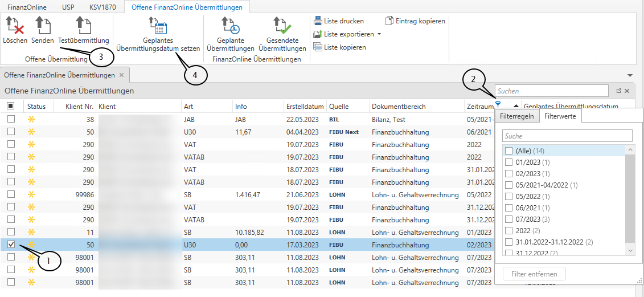Screen dimensions: 644x297
Task: Toggle the select-all header checkbox
Action: tap(11, 106)
